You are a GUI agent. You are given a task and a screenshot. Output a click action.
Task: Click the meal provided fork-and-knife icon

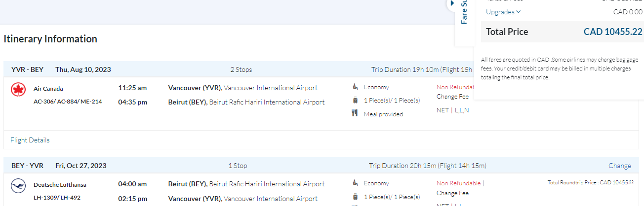[355, 114]
